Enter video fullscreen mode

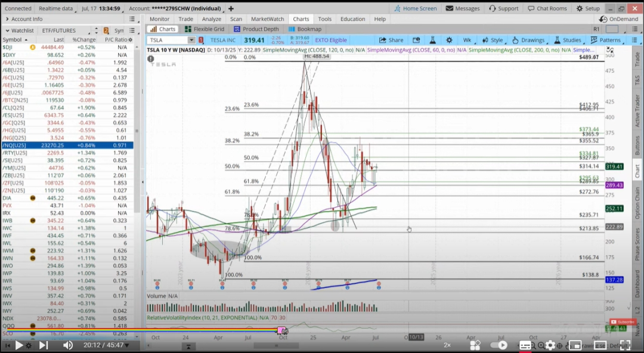[x=625, y=345]
